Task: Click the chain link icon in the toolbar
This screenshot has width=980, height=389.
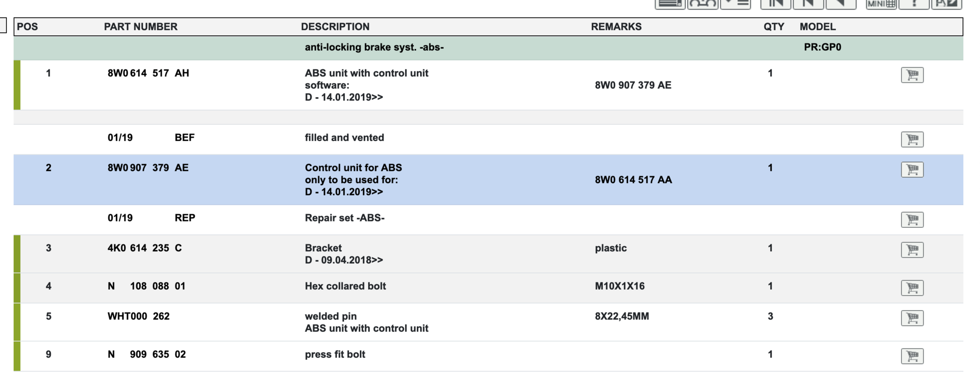Action: pos(702,4)
